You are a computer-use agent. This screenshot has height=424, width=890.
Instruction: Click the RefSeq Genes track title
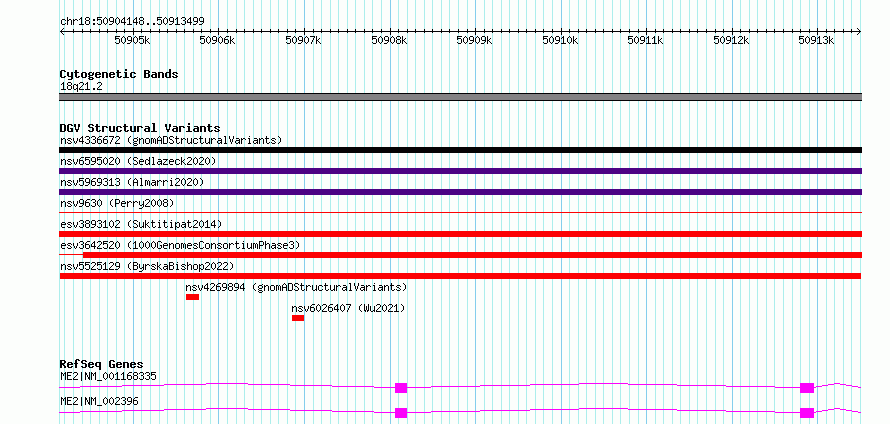coord(102,364)
